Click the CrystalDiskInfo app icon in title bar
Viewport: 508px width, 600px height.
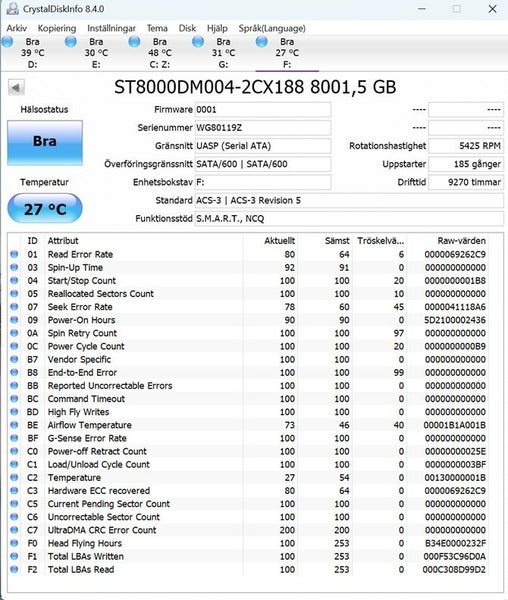point(12,9)
